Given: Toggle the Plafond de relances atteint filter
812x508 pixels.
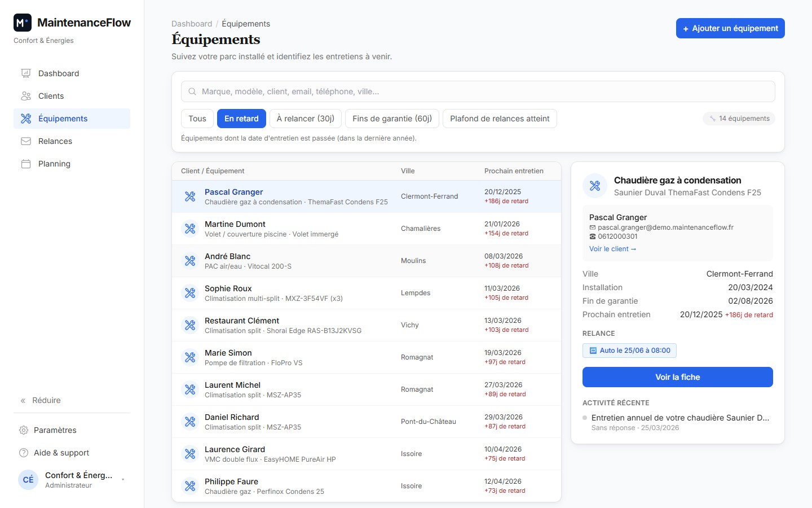Looking at the screenshot, I should [500, 119].
